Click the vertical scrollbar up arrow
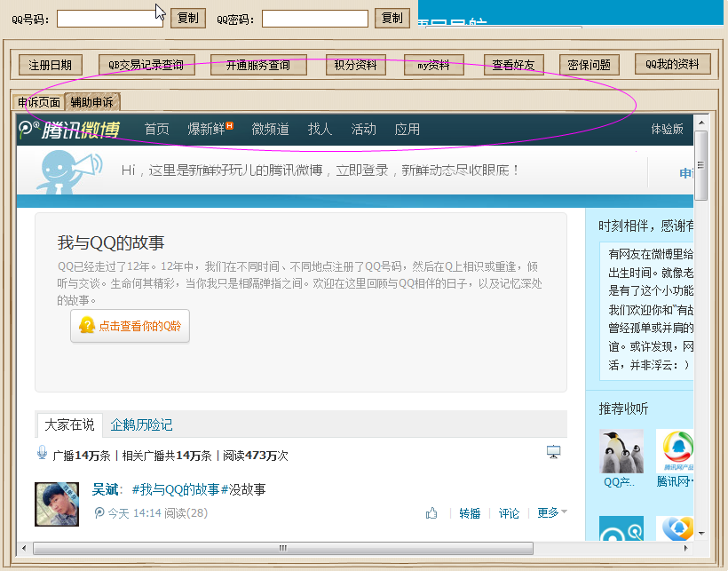This screenshot has height=571, width=728. click(x=701, y=123)
